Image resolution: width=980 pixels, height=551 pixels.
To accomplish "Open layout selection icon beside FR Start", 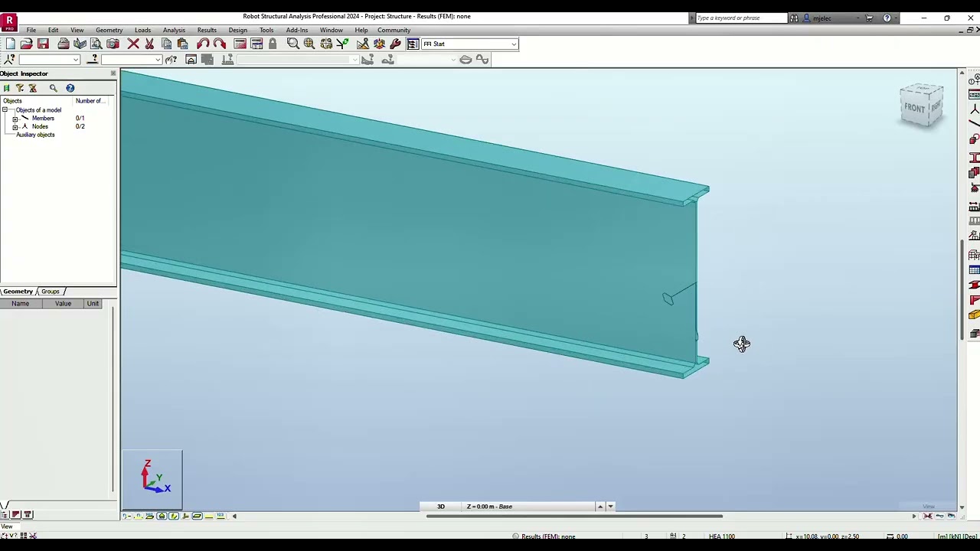I will [413, 44].
